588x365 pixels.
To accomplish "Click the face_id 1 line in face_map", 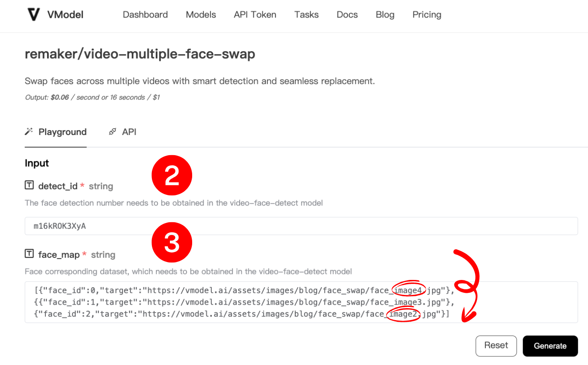I will [x=244, y=303].
